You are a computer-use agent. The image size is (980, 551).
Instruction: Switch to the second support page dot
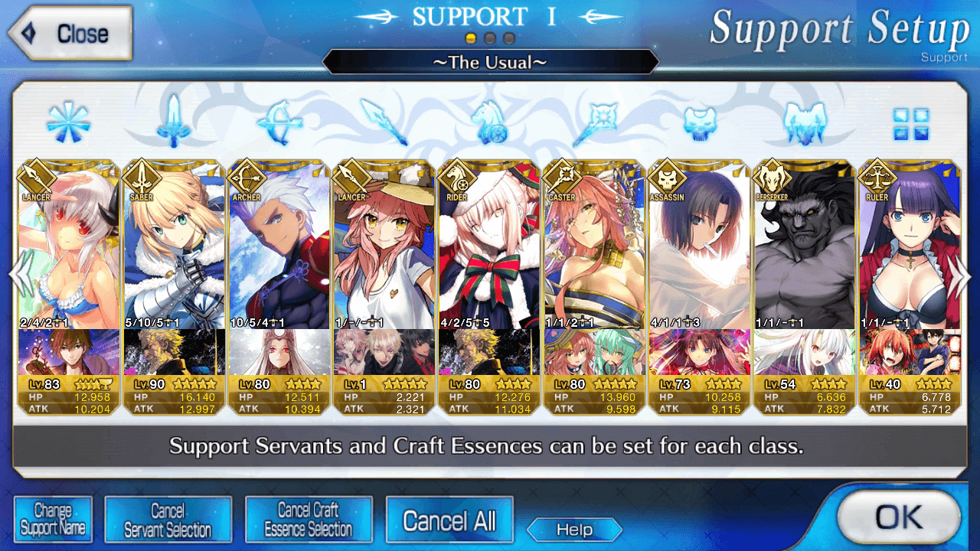(490, 37)
